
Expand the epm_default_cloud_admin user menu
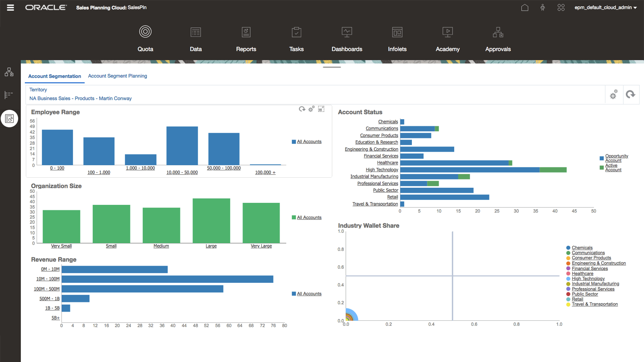(605, 7)
